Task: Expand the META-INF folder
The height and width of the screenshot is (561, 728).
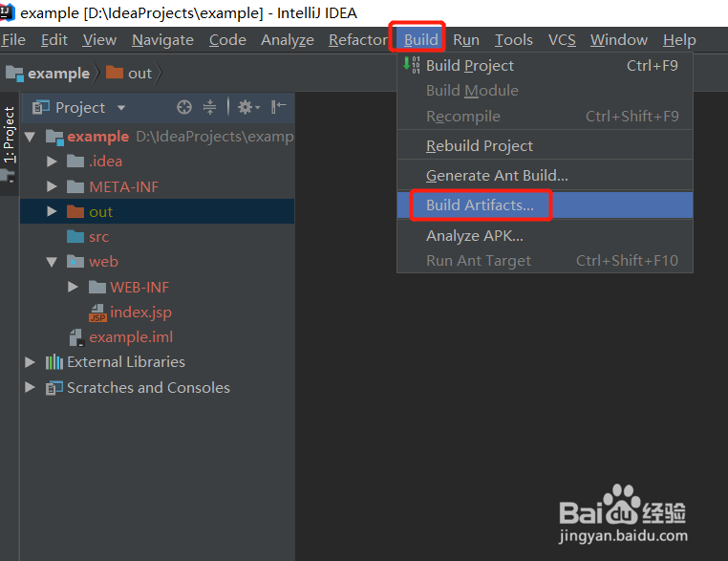Action: [x=52, y=186]
